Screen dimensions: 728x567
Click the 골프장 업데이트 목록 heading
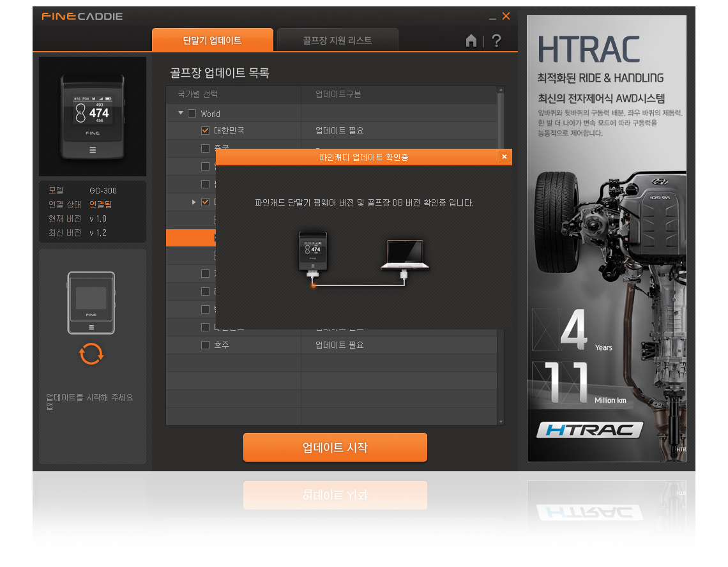[x=220, y=73]
